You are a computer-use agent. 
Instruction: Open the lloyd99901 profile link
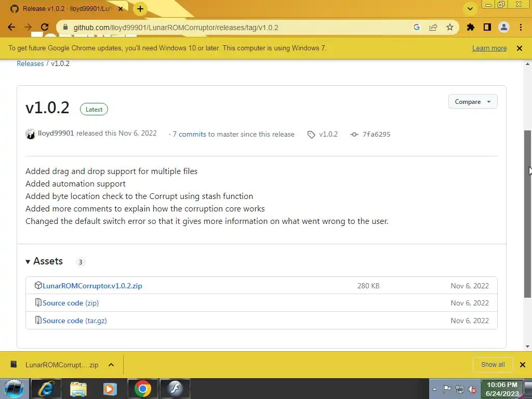(56, 134)
